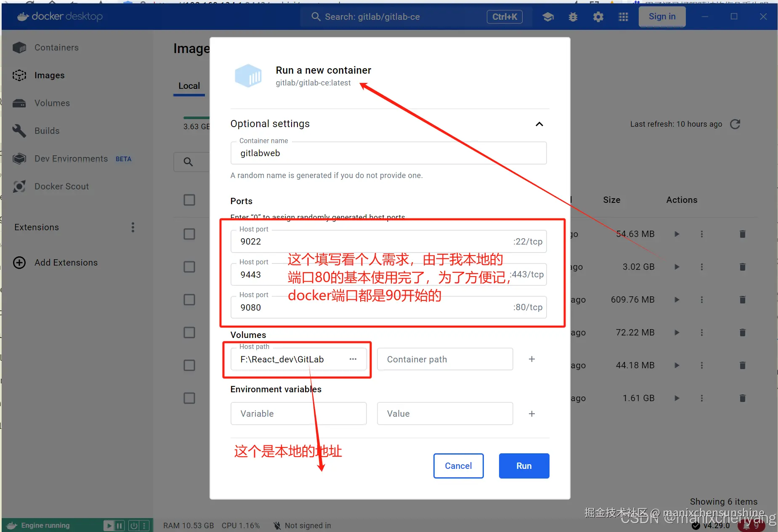Click the Run button in the dialog
Image resolution: width=778 pixels, height=532 pixels.
[524, 466]
